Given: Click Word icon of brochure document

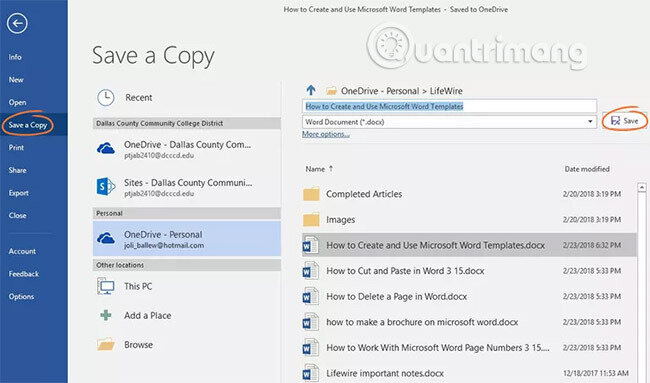Looking at the screenshot, I should pos(310,322).
